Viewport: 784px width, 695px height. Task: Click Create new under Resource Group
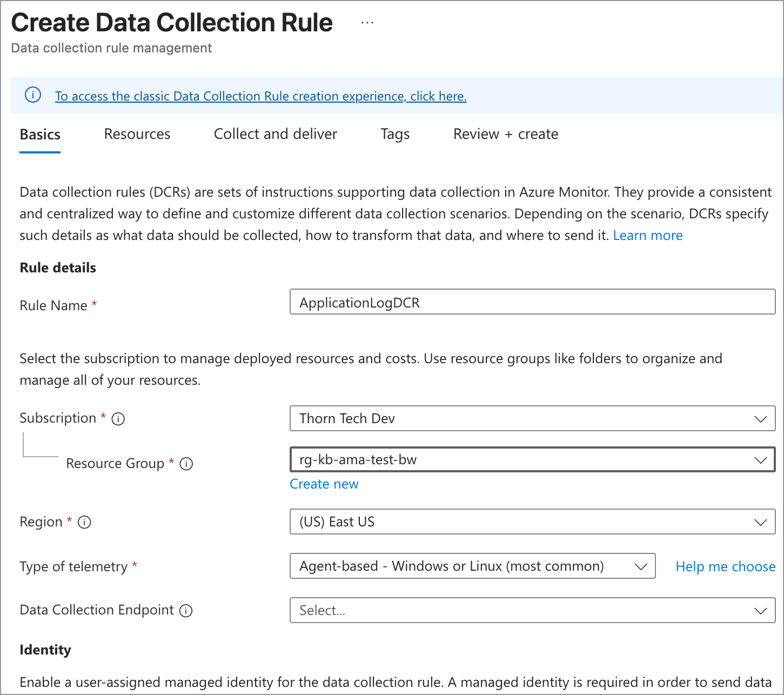point(324,484)
